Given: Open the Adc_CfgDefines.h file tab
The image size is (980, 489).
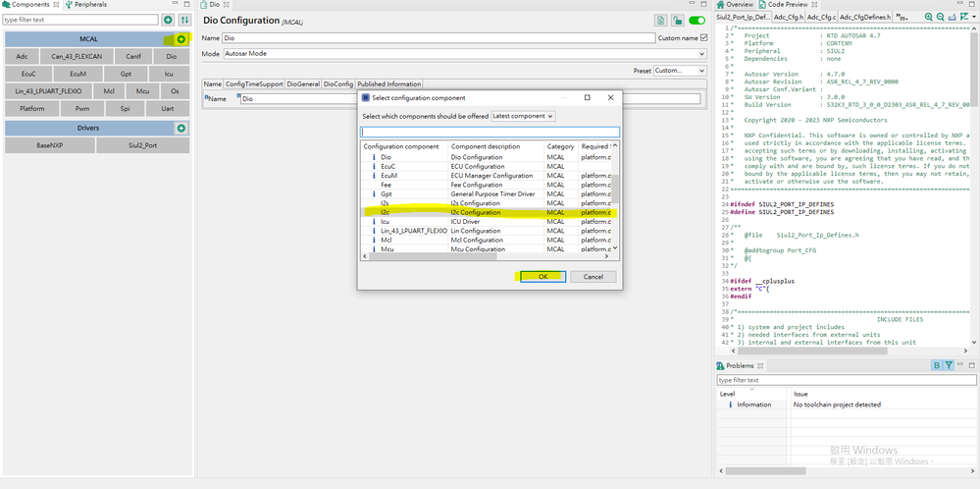Looking at the screenshot, I should pyautogui.click(x=865, y=17).
